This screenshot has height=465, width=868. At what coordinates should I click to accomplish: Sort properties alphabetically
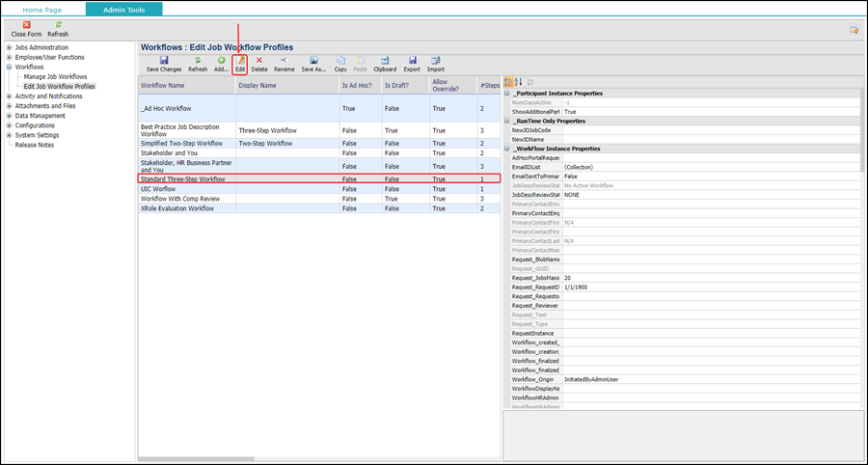pos(518,82)
